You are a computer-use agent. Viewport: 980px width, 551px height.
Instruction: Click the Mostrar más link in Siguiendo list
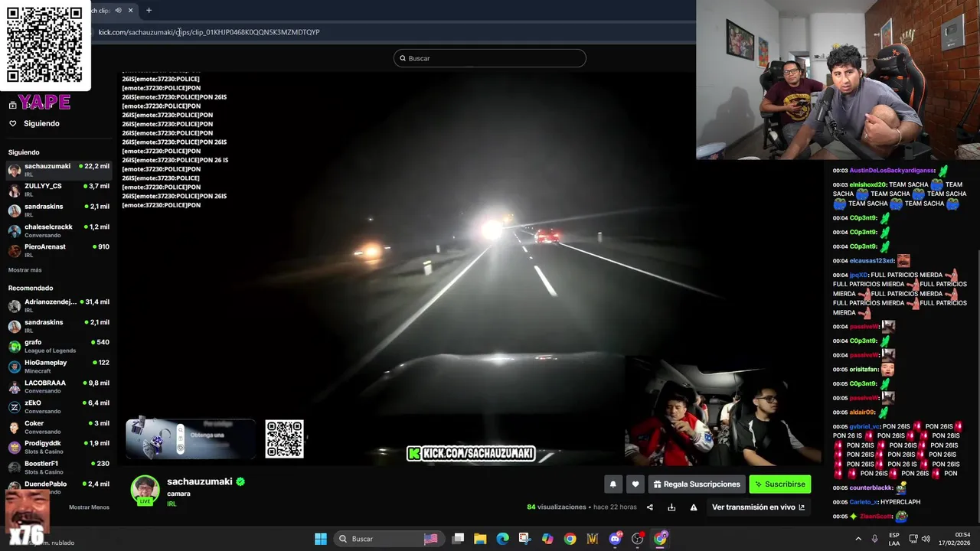click(24, 270)
